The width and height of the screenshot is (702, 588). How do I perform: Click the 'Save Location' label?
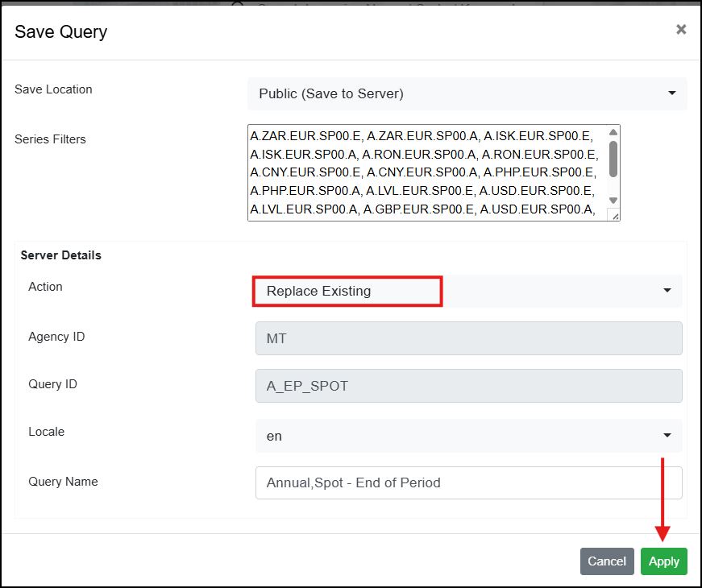53,89
